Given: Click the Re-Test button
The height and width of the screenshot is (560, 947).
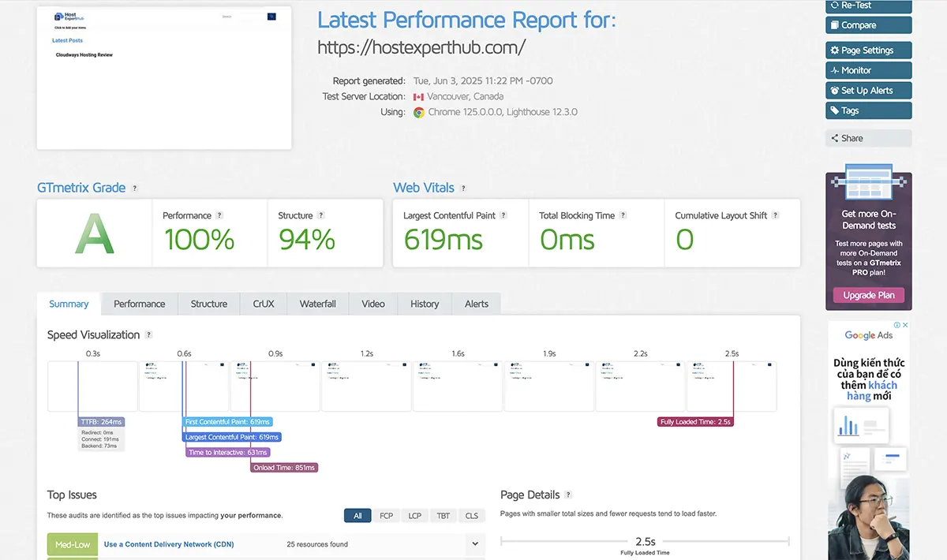Looking at the screenshot, I should (869, 6).
